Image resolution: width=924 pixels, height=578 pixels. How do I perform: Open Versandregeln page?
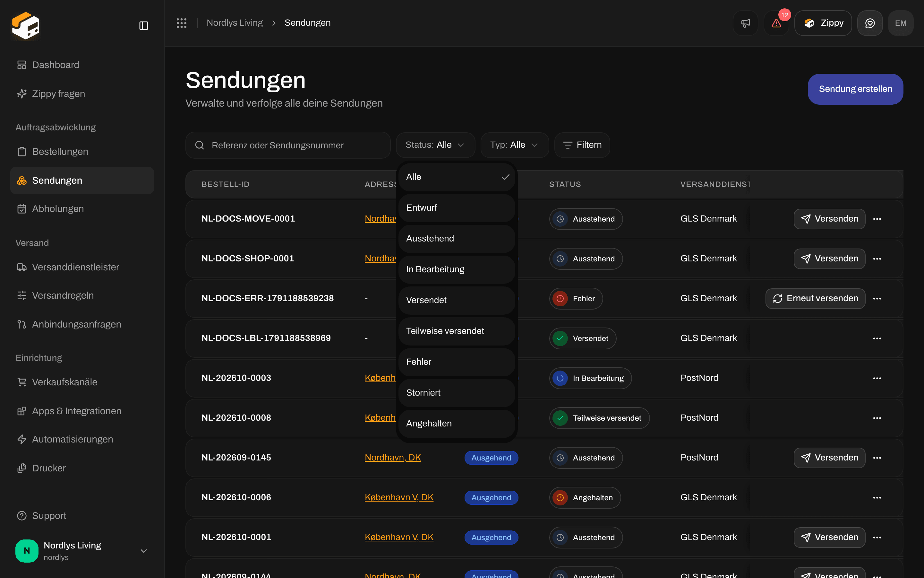[82, 295]
